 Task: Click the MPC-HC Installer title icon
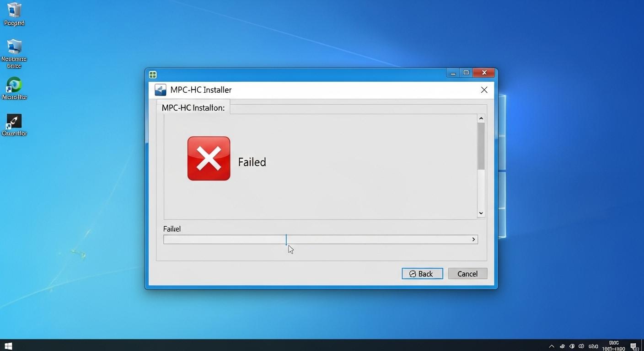click(x=160, y=90)
